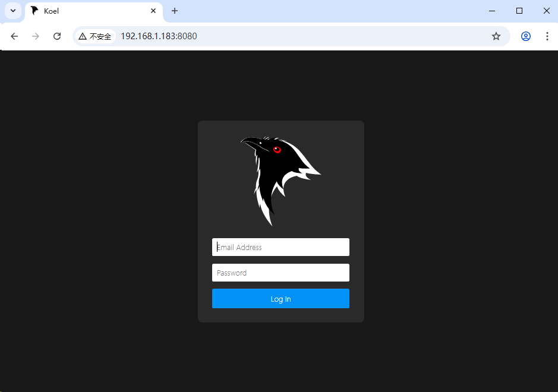Open a new tab with plus button
Viewport: 558px width, 392px height.
174,11
